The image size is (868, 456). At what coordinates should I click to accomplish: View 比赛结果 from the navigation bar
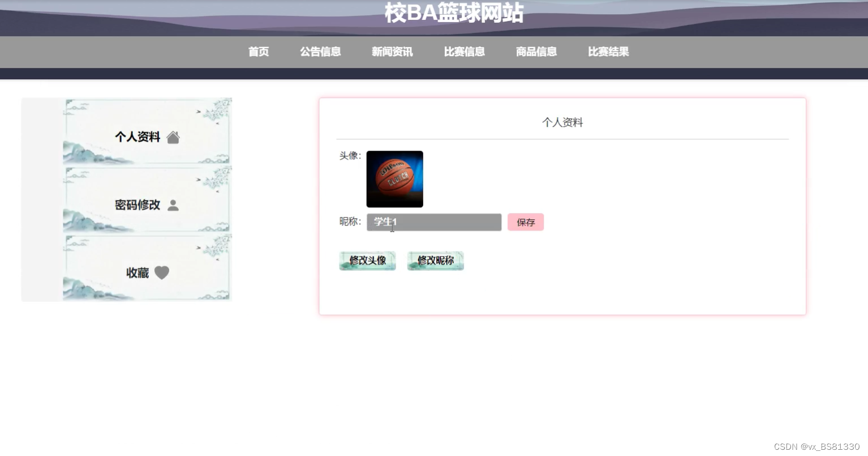608,52
